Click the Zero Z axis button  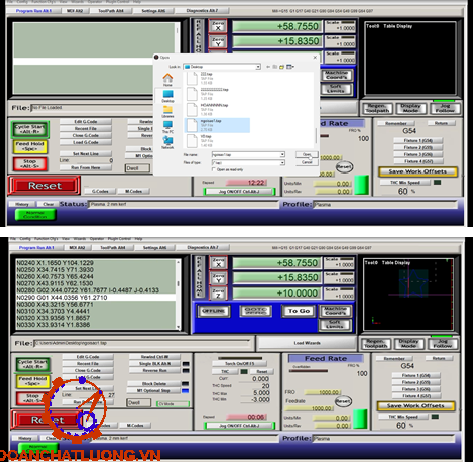tap(218, 293)
